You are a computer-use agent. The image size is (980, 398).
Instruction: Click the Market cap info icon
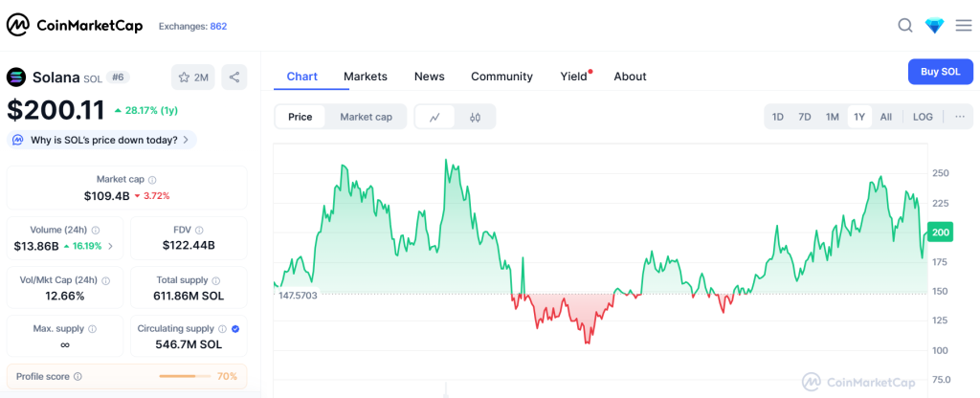[x=152, y=179]
